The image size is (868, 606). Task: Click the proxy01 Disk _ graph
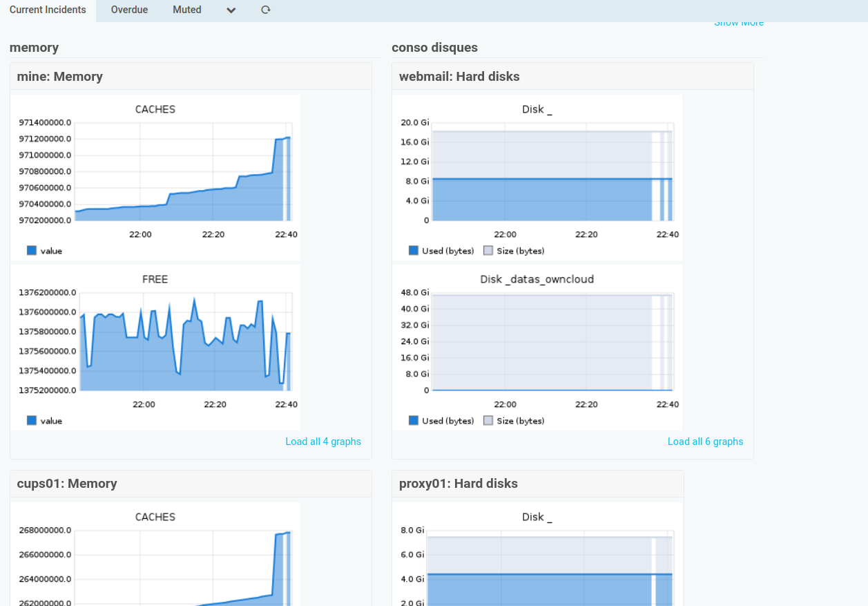(x=537, y=554)
